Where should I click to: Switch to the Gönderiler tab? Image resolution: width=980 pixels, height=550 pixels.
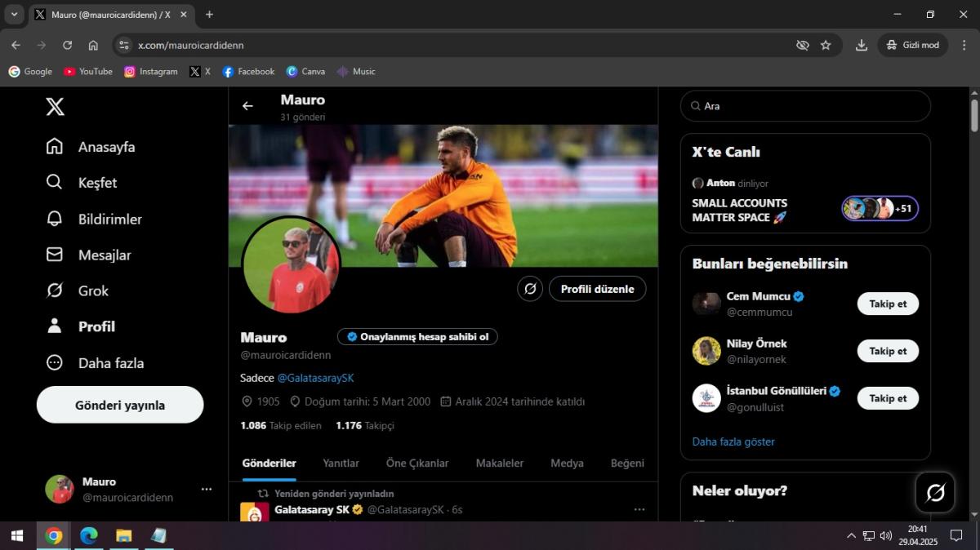pyautogui.click(x=269, y=463)
